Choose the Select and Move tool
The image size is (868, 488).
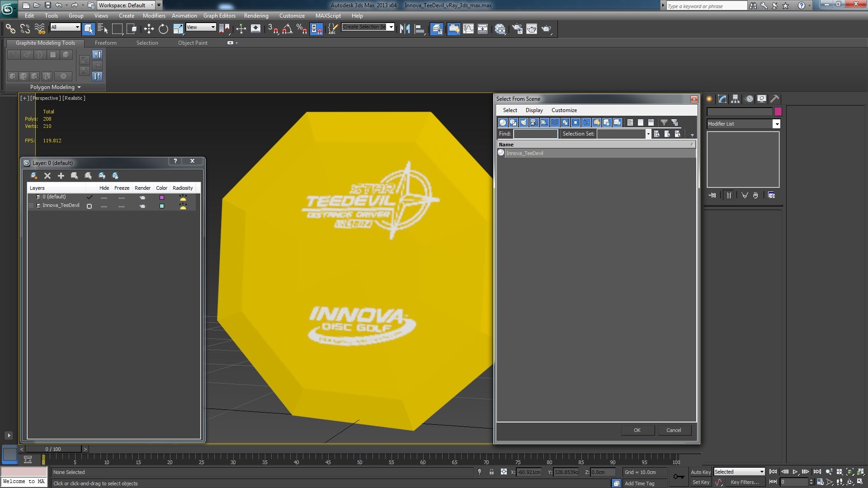tap(149, 29)
